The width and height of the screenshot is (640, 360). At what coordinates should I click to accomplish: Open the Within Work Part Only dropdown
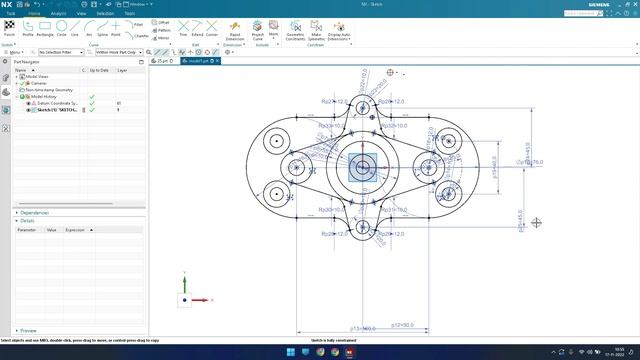119,52
